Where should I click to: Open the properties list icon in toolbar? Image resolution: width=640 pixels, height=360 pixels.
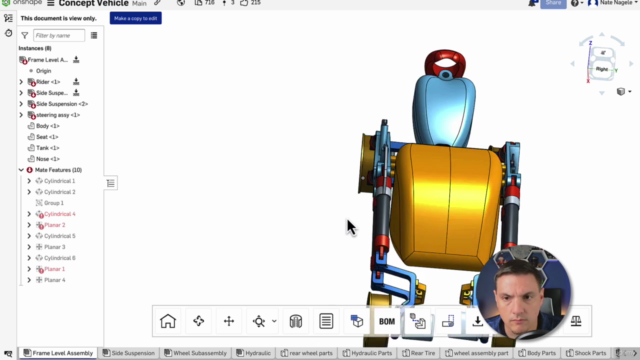click(x=326, y=321)
